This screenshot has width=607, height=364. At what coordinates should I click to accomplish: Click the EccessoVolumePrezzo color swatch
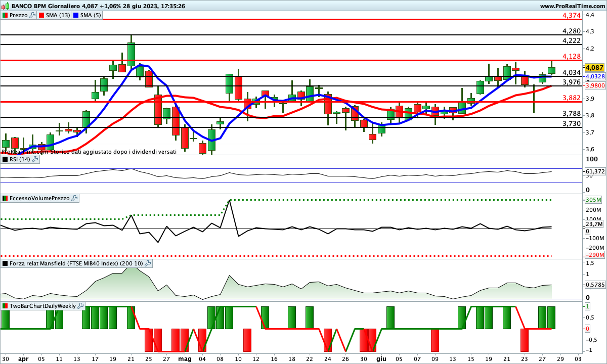click(5, 198)
